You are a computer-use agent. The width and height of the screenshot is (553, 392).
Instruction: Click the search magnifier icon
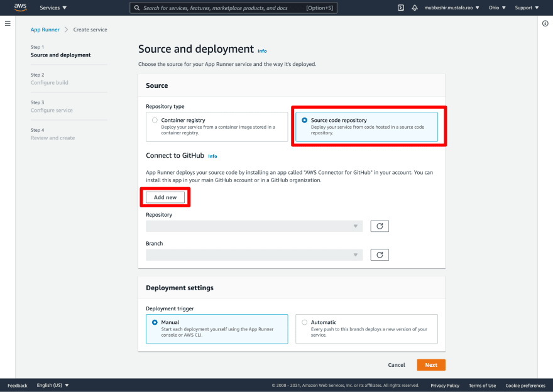137,8
